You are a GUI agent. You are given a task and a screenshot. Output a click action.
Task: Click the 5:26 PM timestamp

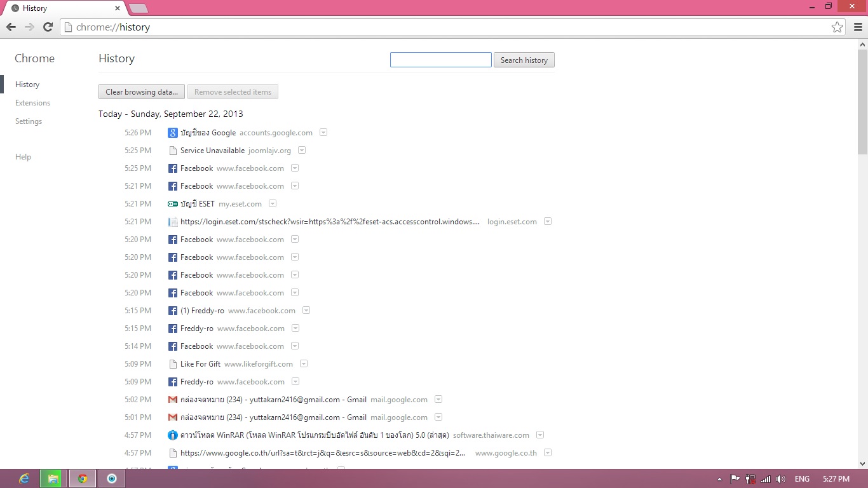[138, 133]
